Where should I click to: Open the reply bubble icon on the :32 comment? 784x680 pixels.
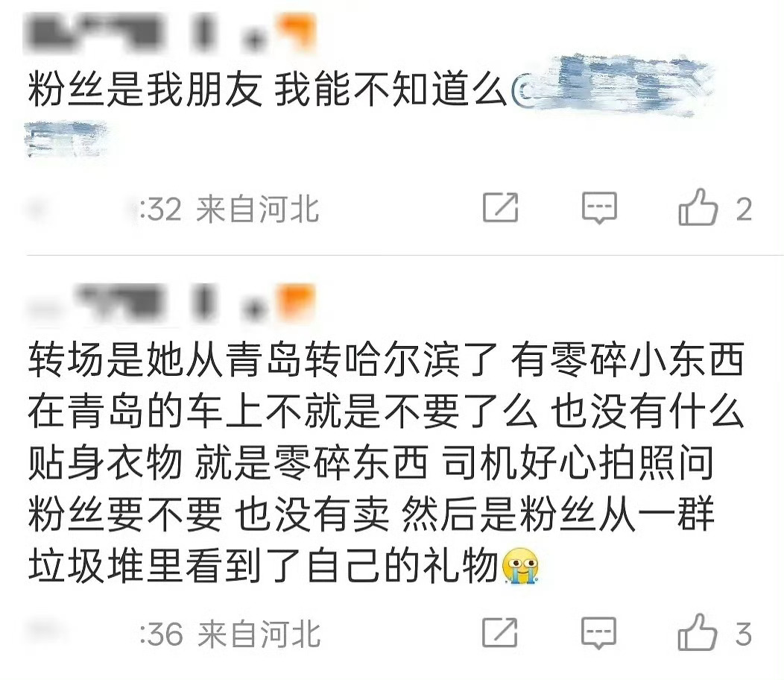599,207
